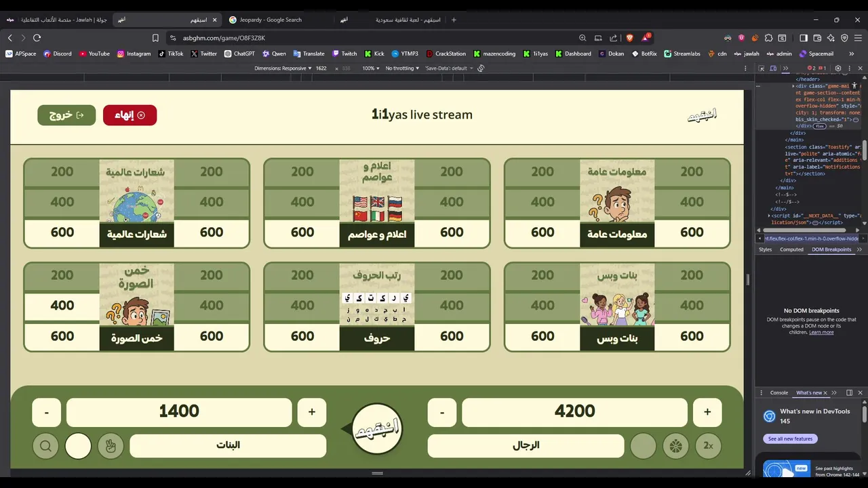Screen dimensions: 868x488
Task: Add points with the الرجال team plus button
Action: coord(707,412)
